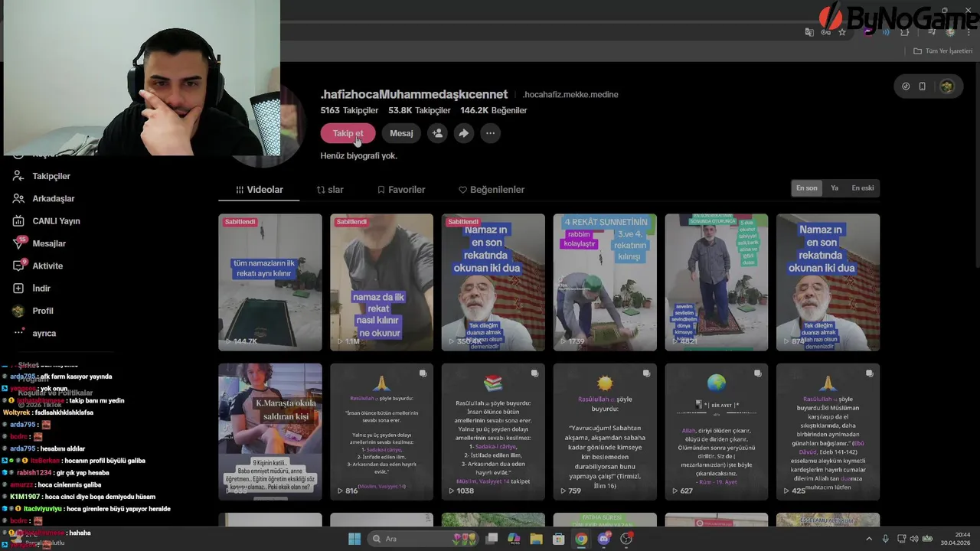Click the CANLI Yayın TV icon
This screenshot has width=980, height=551.
[18, 221]
